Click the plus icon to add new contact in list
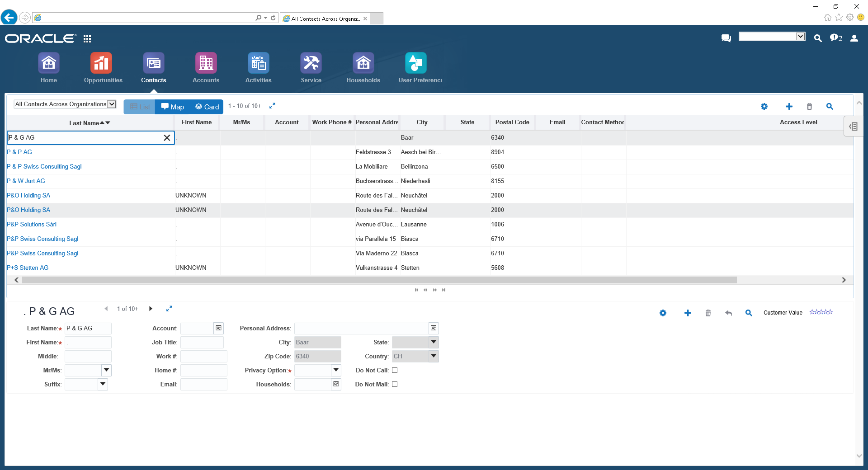This screenshot has width=868, height=470. [789, 106]
